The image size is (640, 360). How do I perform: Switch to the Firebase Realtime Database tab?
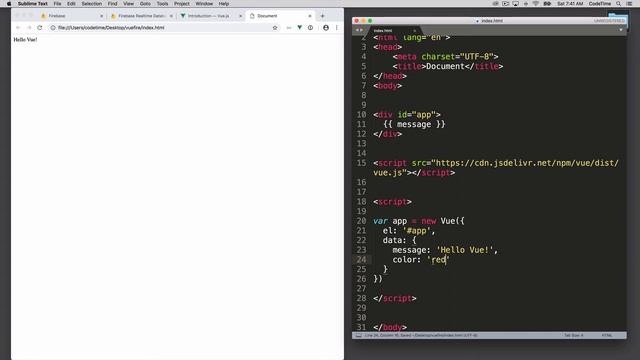point(141,16)
